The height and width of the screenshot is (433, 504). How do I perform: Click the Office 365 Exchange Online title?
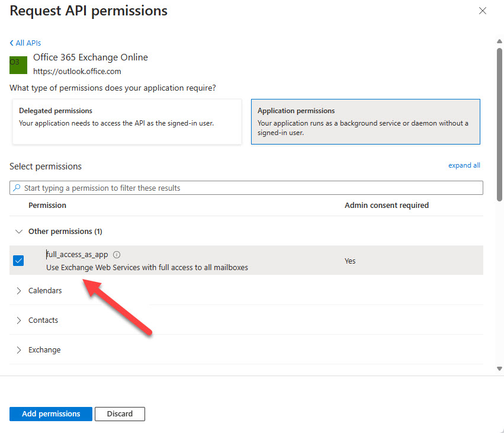pyautogui.click(x=91, y=57)
